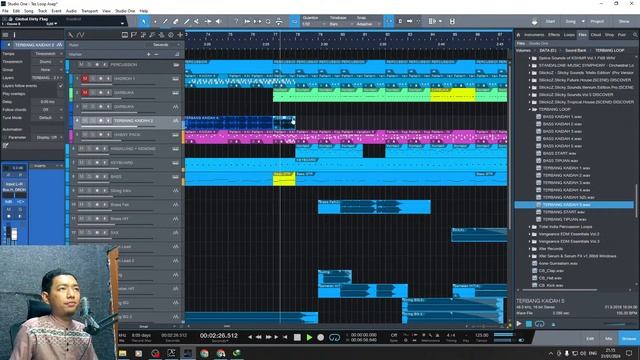Select TERBANG TIPUAN.wav file
This screenshot has height=360, width=640.
point(564,219)
